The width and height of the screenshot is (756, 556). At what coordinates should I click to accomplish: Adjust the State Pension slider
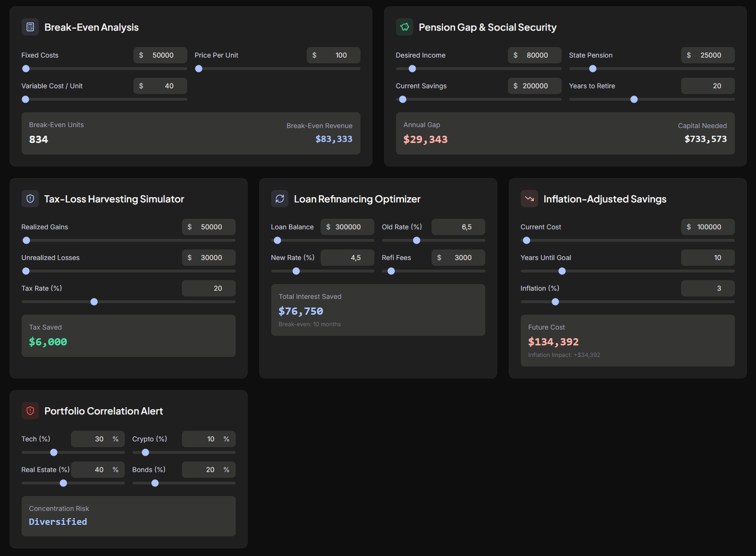652,69
